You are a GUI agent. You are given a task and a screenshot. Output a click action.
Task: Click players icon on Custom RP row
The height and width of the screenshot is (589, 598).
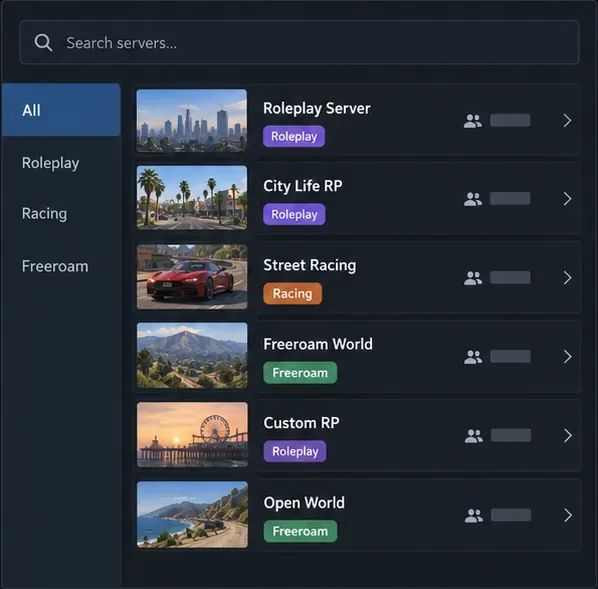(474, 436)
